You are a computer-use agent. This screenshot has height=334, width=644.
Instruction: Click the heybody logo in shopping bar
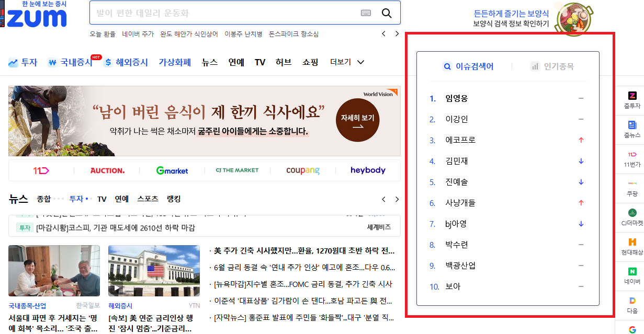(368, 170)
